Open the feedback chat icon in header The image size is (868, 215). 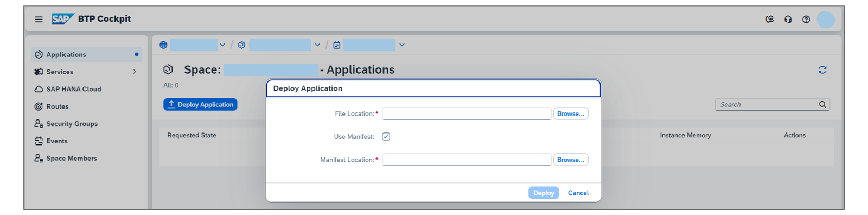pyautogui.click(x=769, y=20)
